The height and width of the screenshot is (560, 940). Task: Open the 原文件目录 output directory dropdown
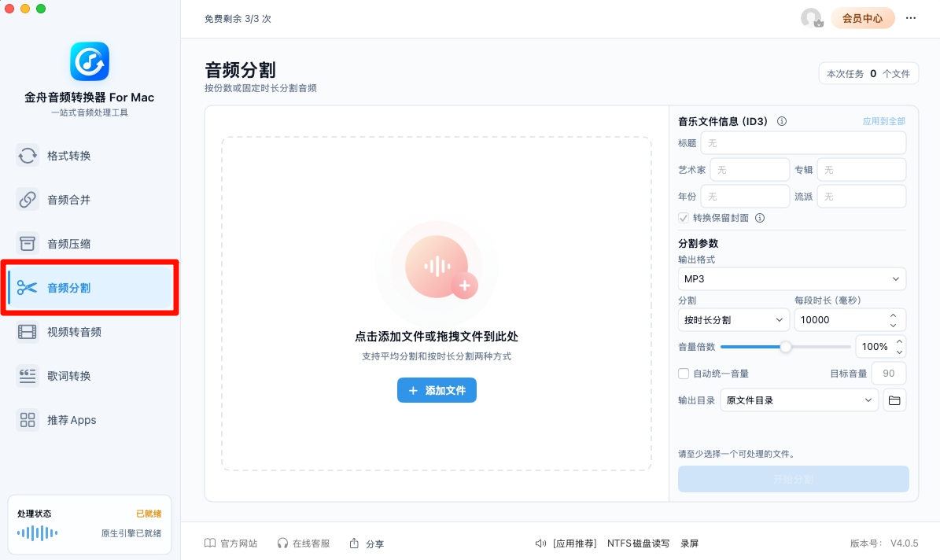tap(799, 400)
